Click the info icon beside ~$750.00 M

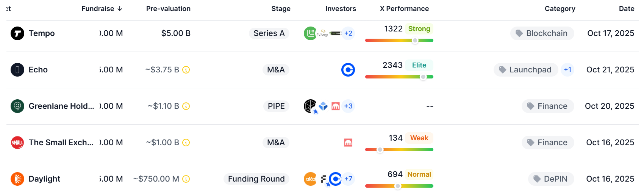186,179
